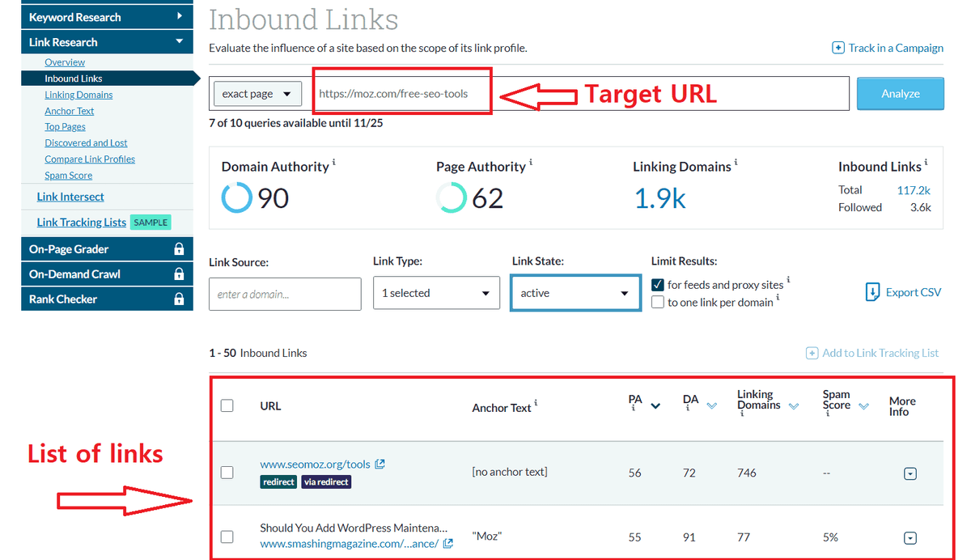Open Top Pages sidebar item

coord(65,127)
